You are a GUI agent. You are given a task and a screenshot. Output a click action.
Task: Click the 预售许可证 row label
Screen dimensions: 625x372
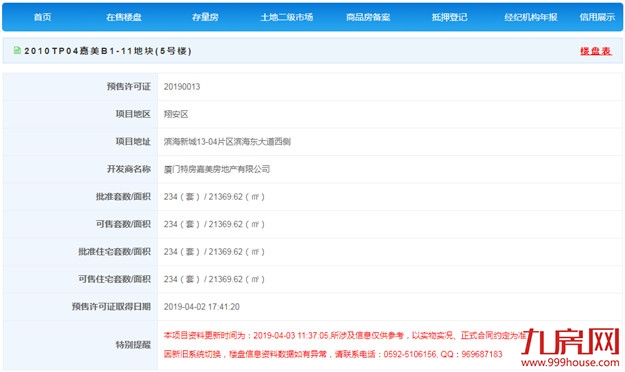[x=129, y=87]
